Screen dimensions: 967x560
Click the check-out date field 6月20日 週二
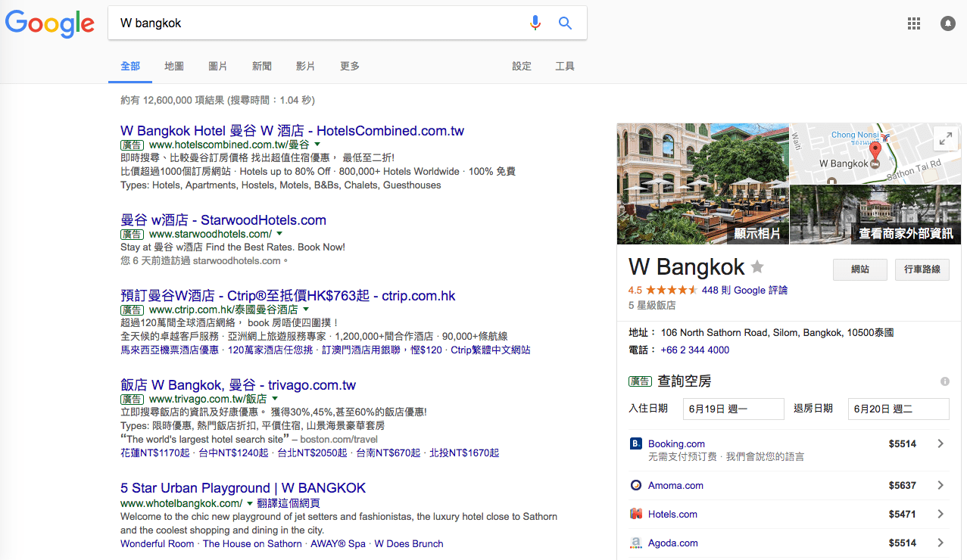[898, 409]
